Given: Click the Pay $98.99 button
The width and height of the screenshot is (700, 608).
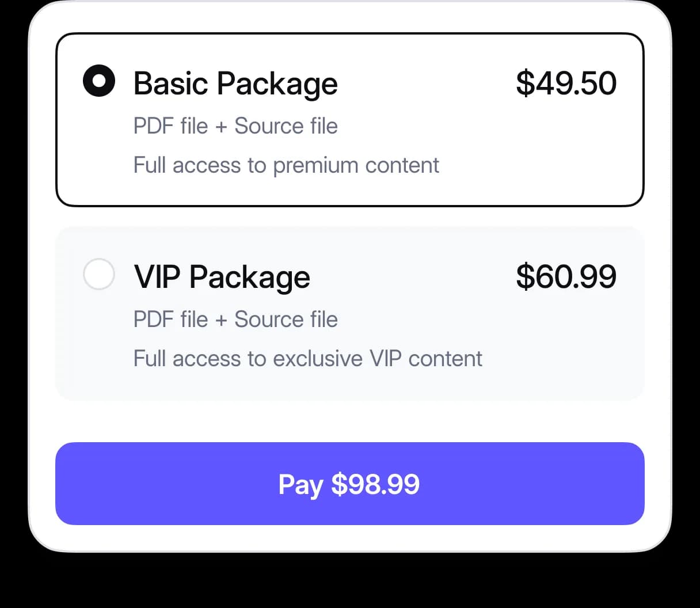Looking at the screenshot, I should (350, 484).
